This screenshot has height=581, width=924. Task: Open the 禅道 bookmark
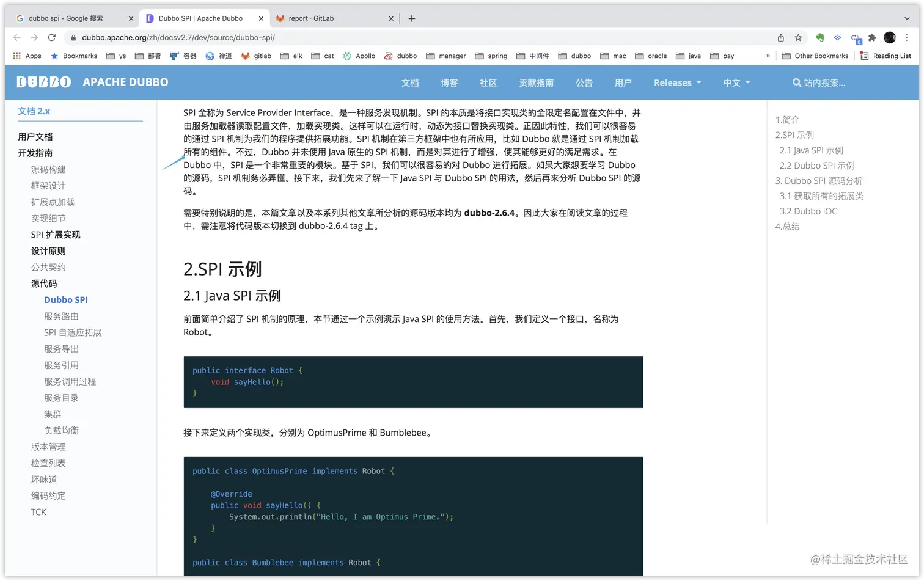(x=219, y=56)
